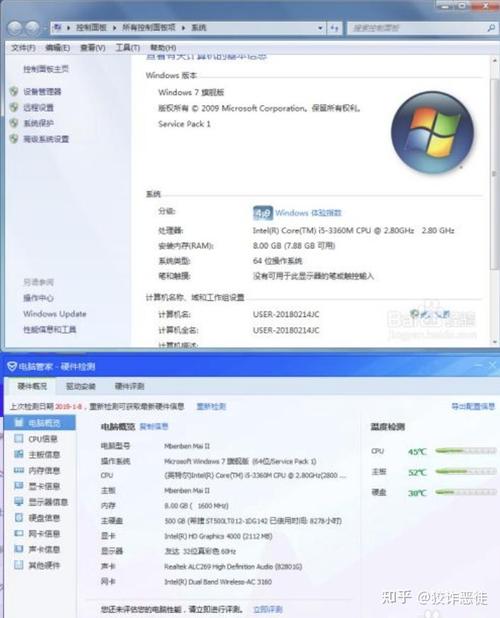
Task: Expand the arrow before 控制面板 breadcrumb
Action: click(69, 28)
